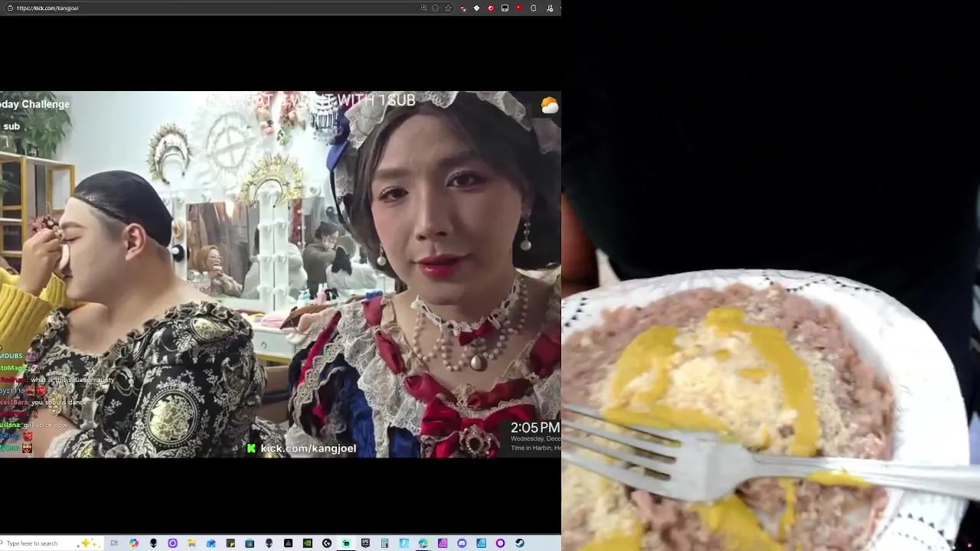Click the 2:05 PM clock overlay
Viewport: 980px width, 551px height.
pyautogui.click(x=534, y=428)
